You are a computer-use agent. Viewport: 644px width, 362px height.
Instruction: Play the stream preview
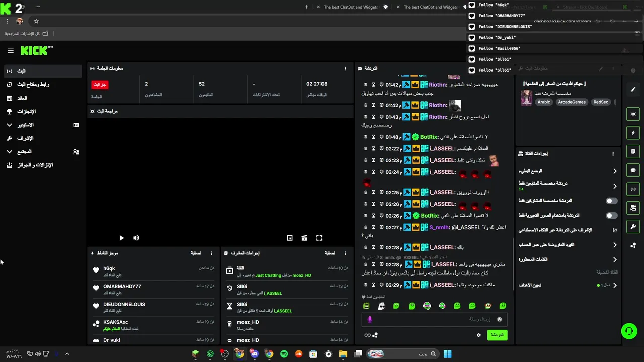coord(121,238)
